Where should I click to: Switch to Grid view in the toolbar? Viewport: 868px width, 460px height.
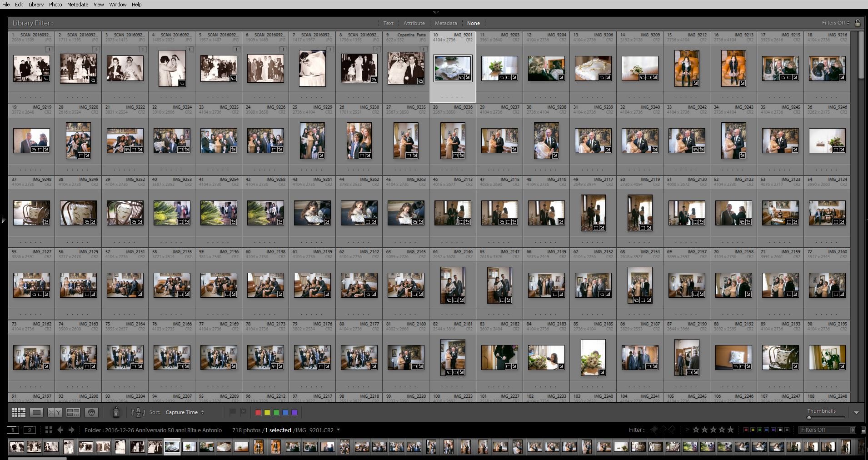[x=19, y=412]
